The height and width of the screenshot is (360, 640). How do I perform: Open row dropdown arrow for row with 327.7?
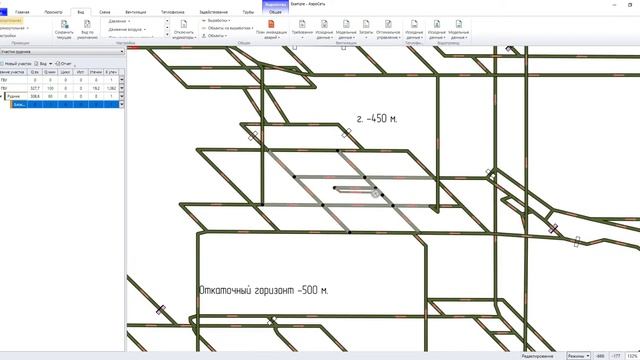point(122,88)
